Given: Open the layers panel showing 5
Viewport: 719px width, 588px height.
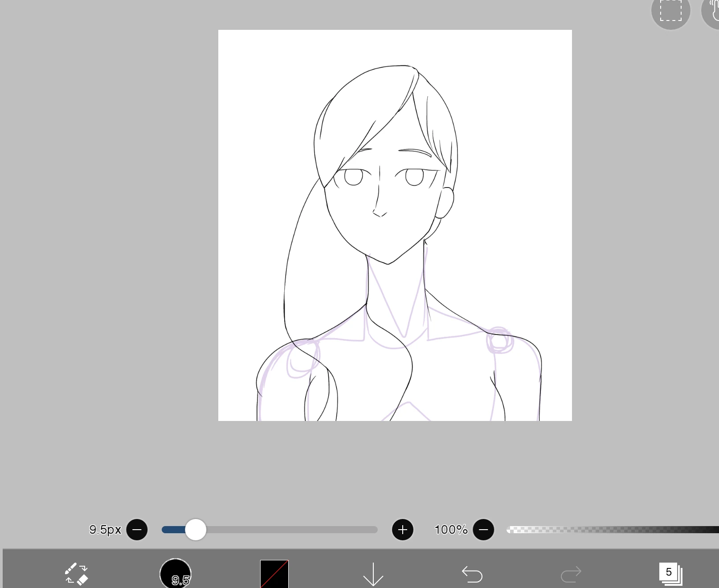Looking at the screenshot, I should pyautogui.click(x=670, y=573).
